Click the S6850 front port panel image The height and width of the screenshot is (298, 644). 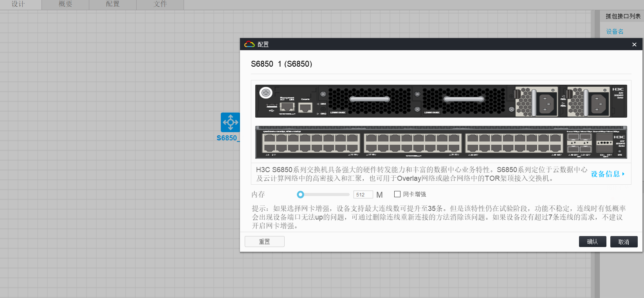[441, 142]
